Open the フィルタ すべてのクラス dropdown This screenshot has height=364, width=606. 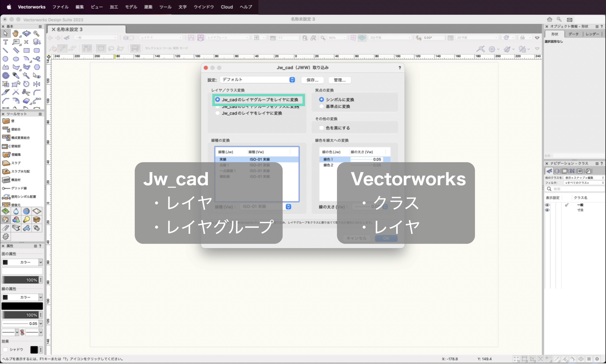click(584, 183)
